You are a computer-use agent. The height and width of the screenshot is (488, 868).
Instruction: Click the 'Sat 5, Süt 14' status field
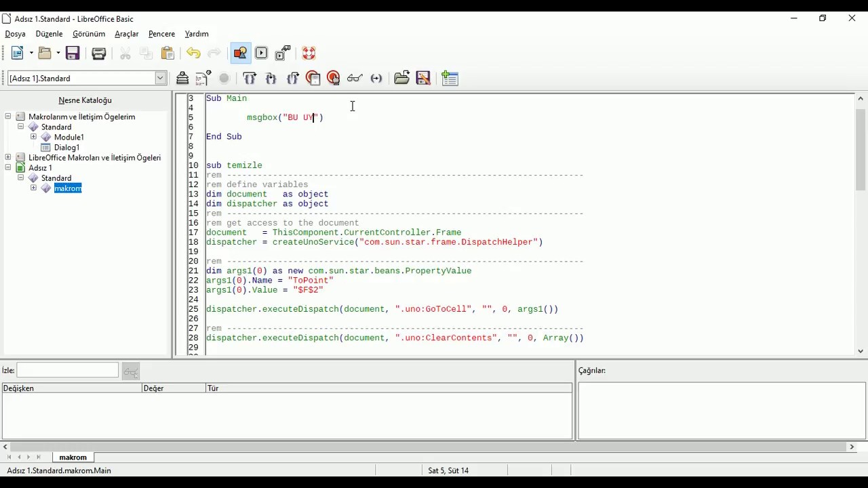point(448,470)
